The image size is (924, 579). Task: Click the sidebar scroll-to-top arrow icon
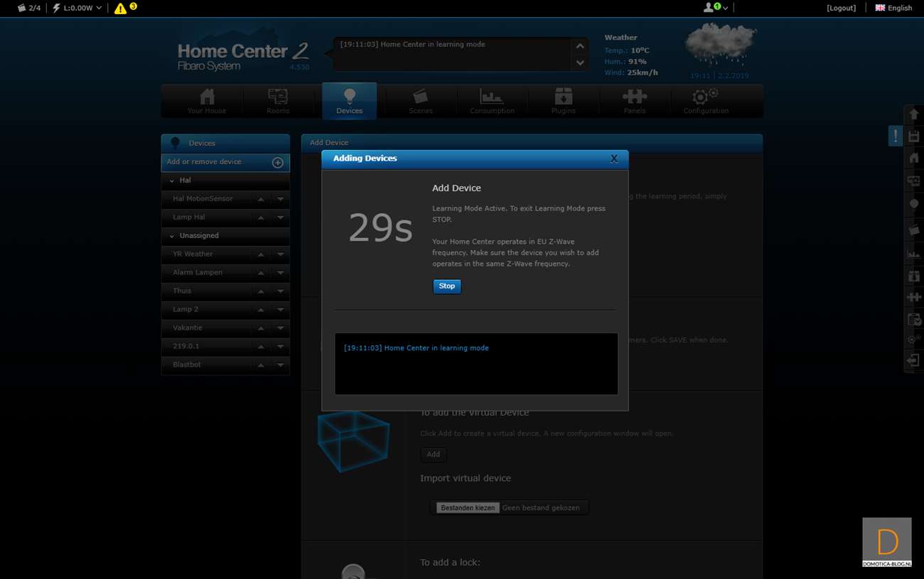914,114
